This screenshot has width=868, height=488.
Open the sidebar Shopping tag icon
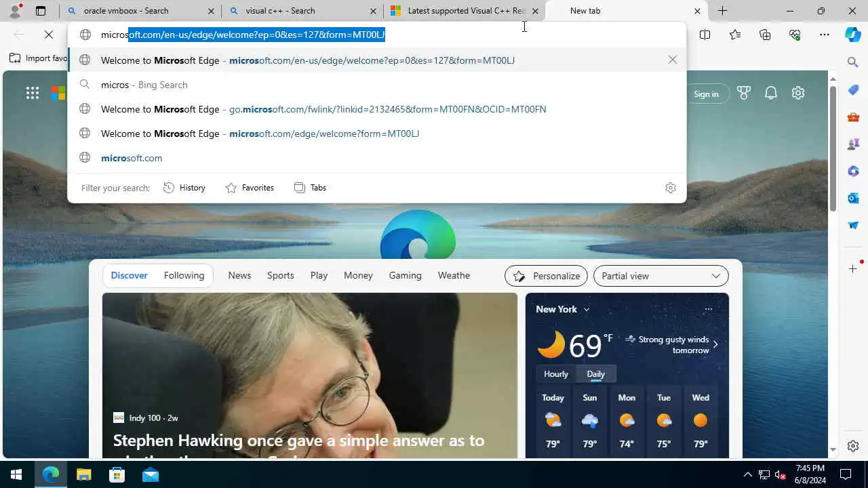coord(853,90)
